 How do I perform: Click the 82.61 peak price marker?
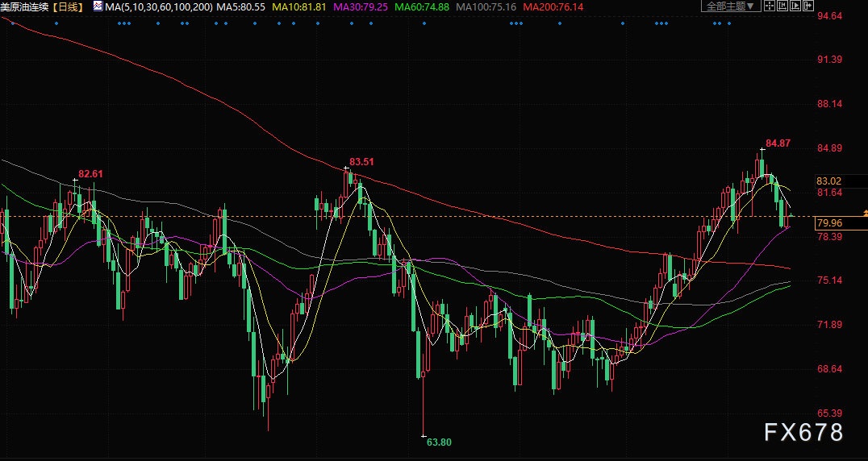pos(91,173)
